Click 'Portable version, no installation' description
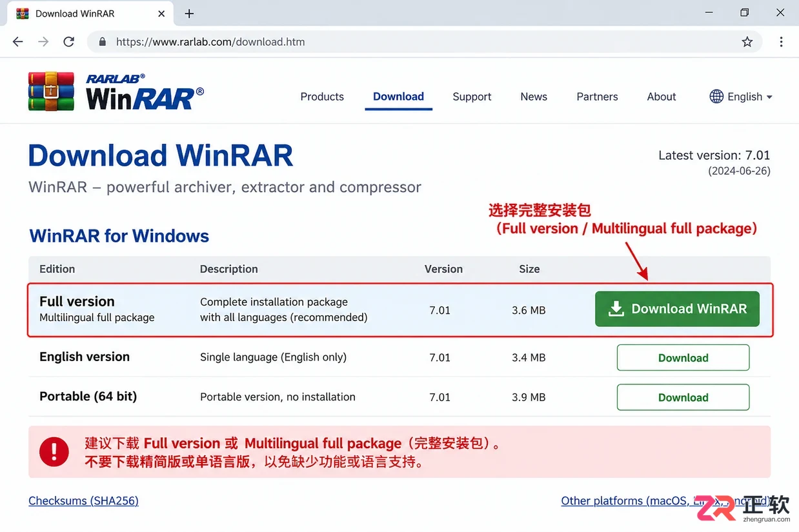This screenshot has width=799, height=532. [278, 397]
